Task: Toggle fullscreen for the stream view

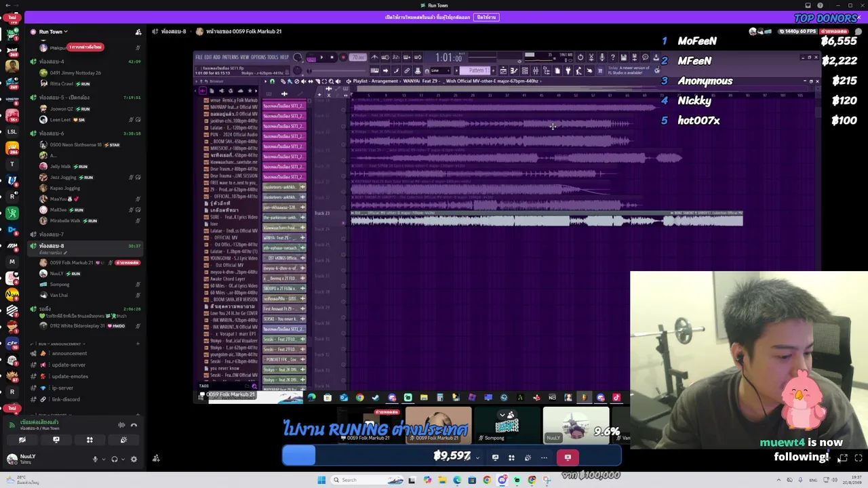Action: 859,459
